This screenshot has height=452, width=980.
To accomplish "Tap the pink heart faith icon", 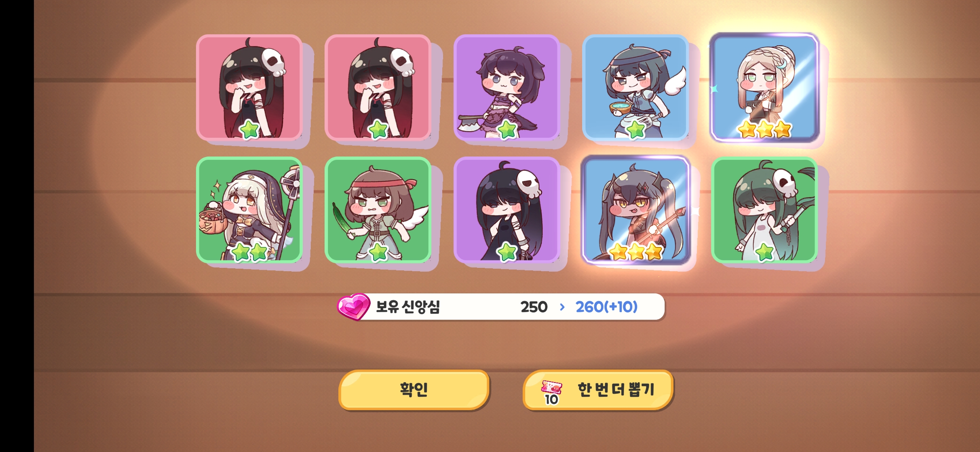I will coord(353,307).
